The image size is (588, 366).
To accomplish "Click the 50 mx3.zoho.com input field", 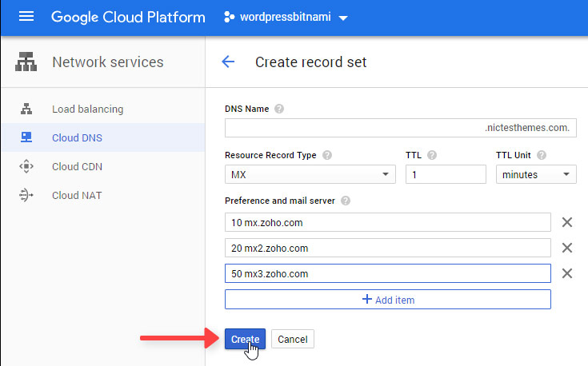I will (x=388, y=273).
